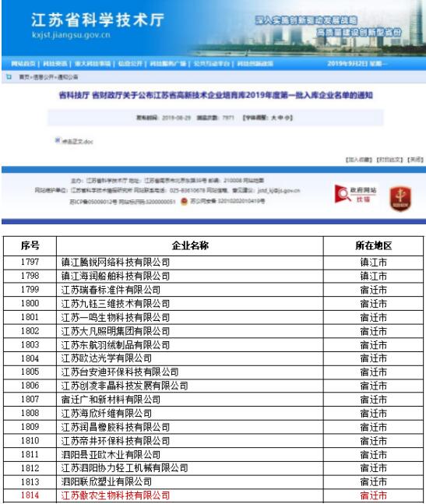Click the 江苏省科学技术厅 site logo

tap(97, 20)
